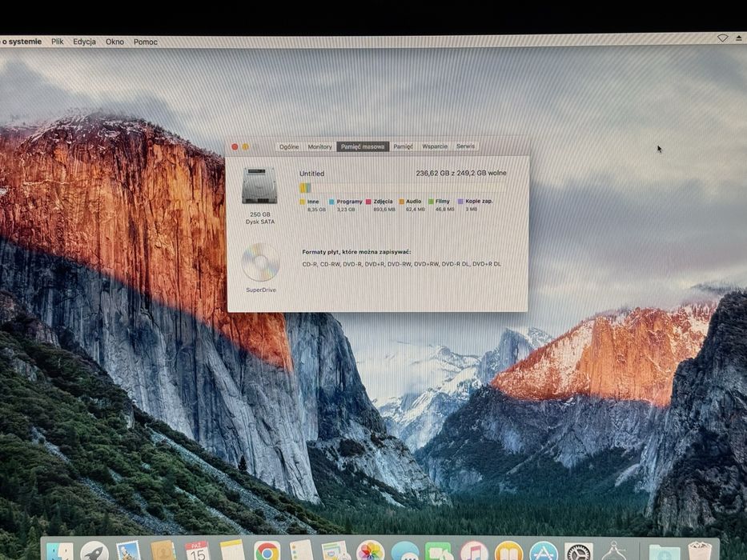
Task: Launch Launchpad rocket icon in Dock
Action: pyautogui.click(x=94, y=551)
